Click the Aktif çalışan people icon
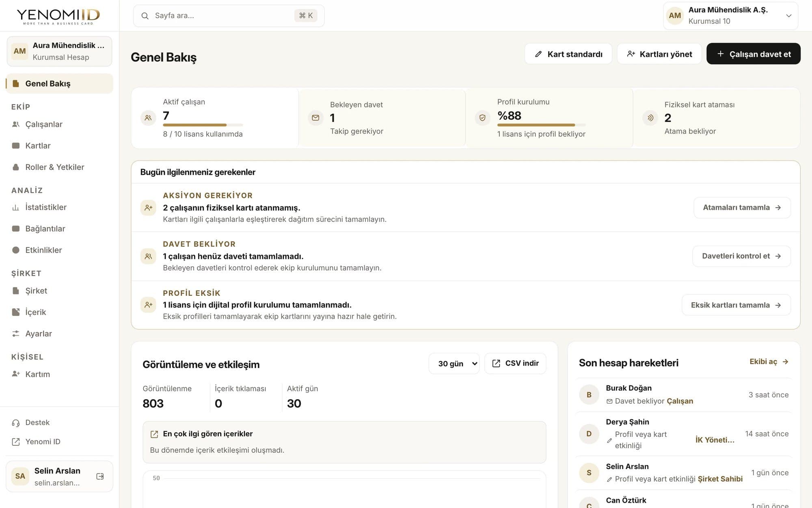 click(148, 118)
